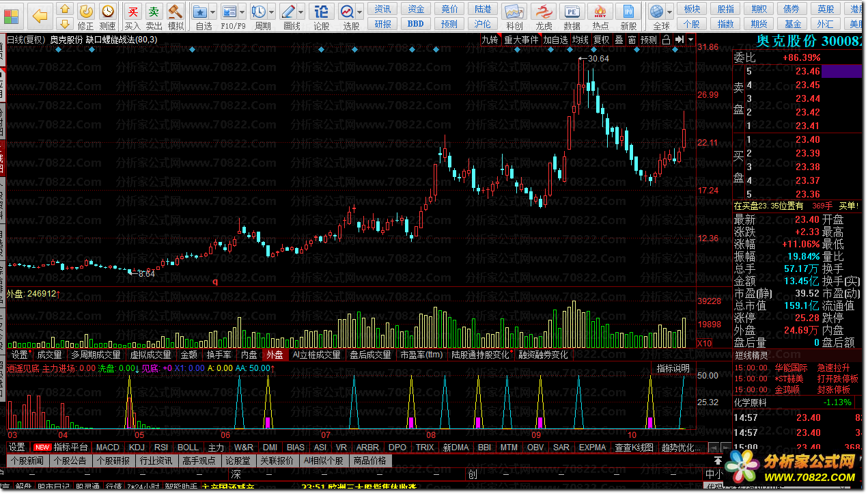Image resolution: width=868 pixels, height=494 pixels.
Task: Expand the 选股 dropdown arrow
Action: pos(361,12)
